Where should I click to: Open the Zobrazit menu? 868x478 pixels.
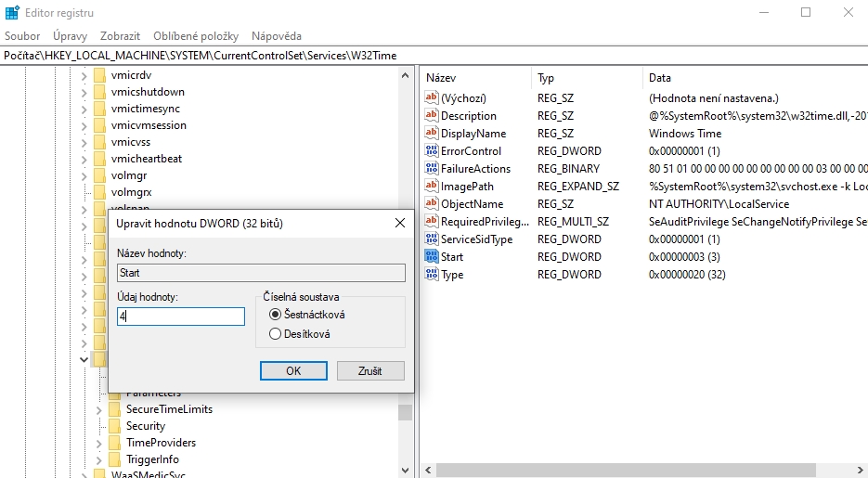(x=120, y=36)
